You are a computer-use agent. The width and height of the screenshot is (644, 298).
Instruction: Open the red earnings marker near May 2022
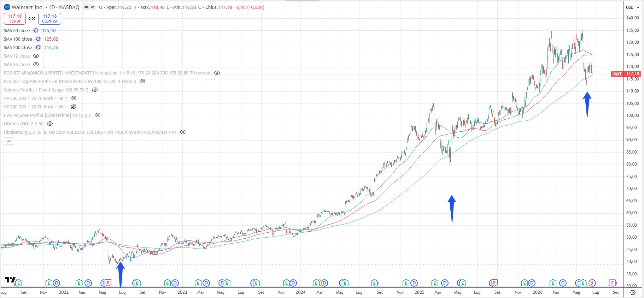108,283
